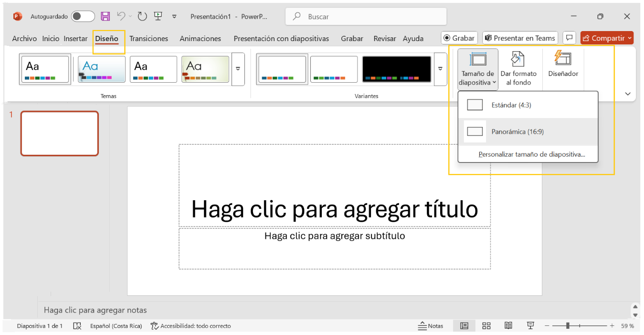
Task: Expand the Variantes gallery
Action: [x=440, y=69]
